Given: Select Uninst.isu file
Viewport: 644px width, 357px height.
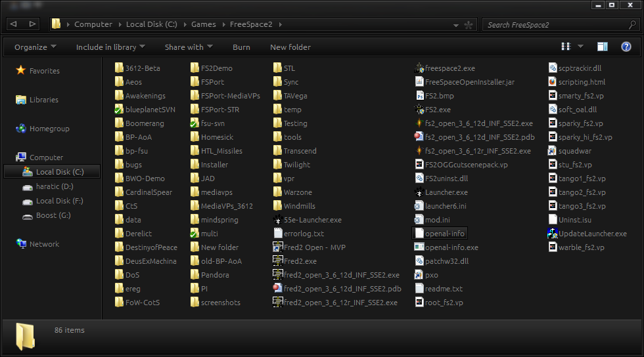Looking at the screenshot, I should 570,220.
